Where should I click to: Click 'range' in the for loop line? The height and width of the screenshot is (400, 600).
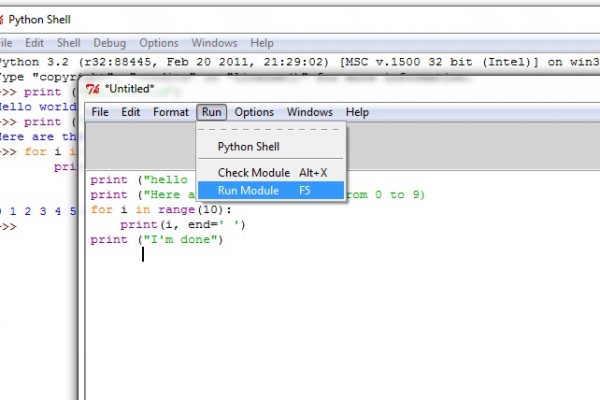click(x=176, y=210)
